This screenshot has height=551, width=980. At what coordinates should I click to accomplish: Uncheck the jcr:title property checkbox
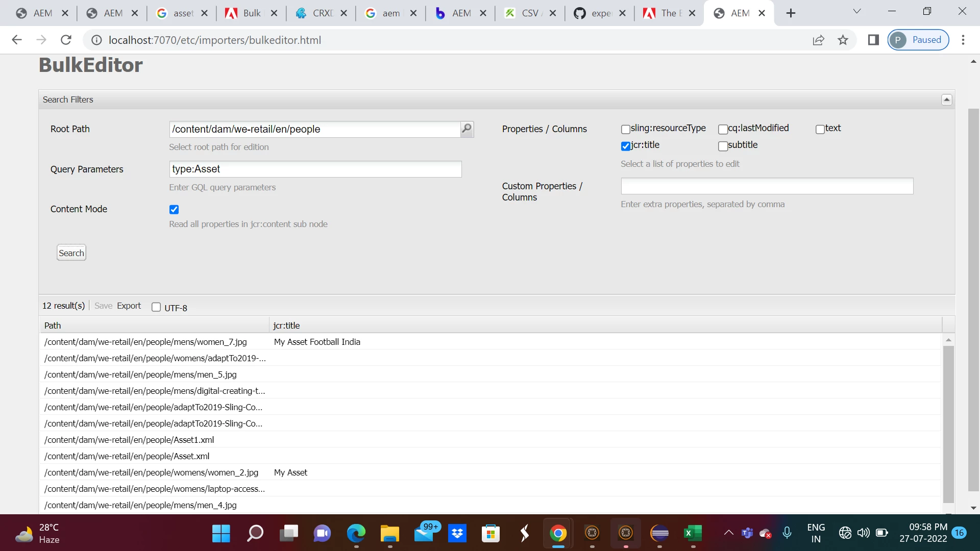pos(626,146)
